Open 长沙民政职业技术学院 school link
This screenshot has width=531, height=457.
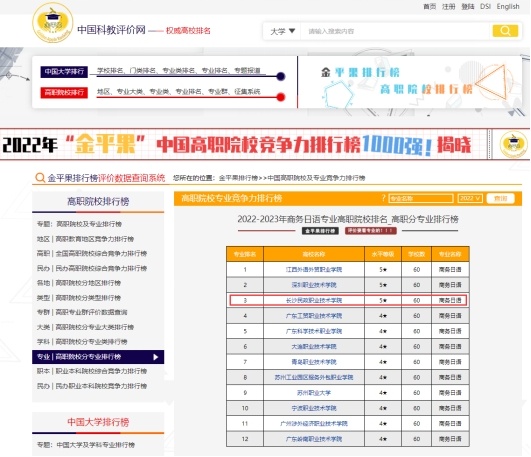314,300
